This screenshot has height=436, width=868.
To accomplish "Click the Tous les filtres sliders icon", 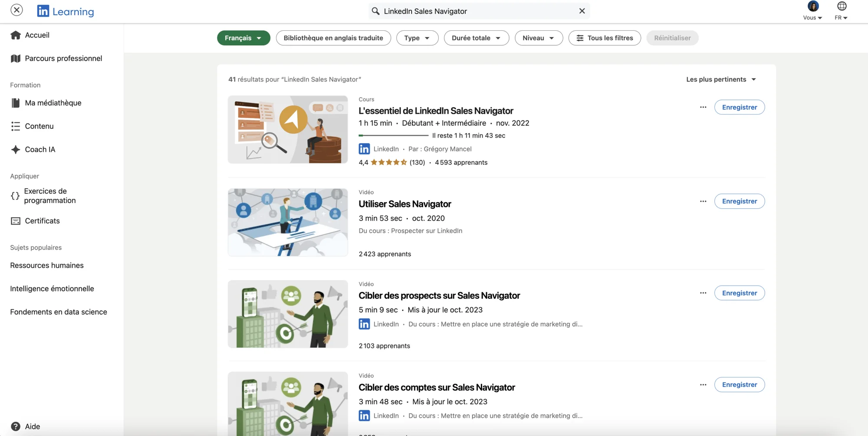I will [580, 38].
